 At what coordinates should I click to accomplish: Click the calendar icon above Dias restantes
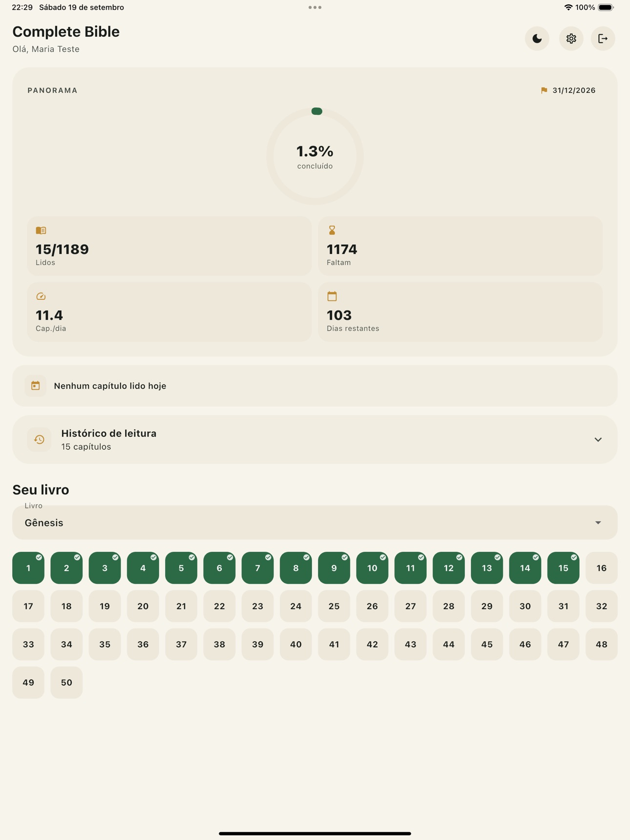[332, 296]
